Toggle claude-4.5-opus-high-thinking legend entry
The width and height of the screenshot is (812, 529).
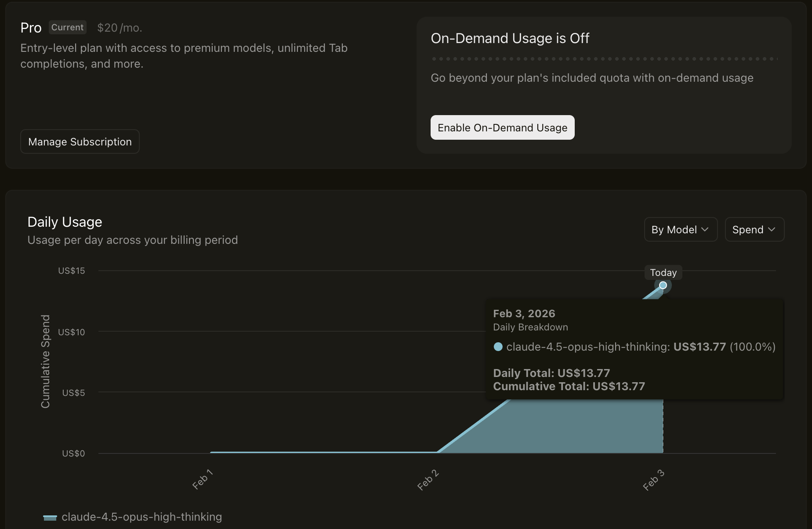[133, 517]
